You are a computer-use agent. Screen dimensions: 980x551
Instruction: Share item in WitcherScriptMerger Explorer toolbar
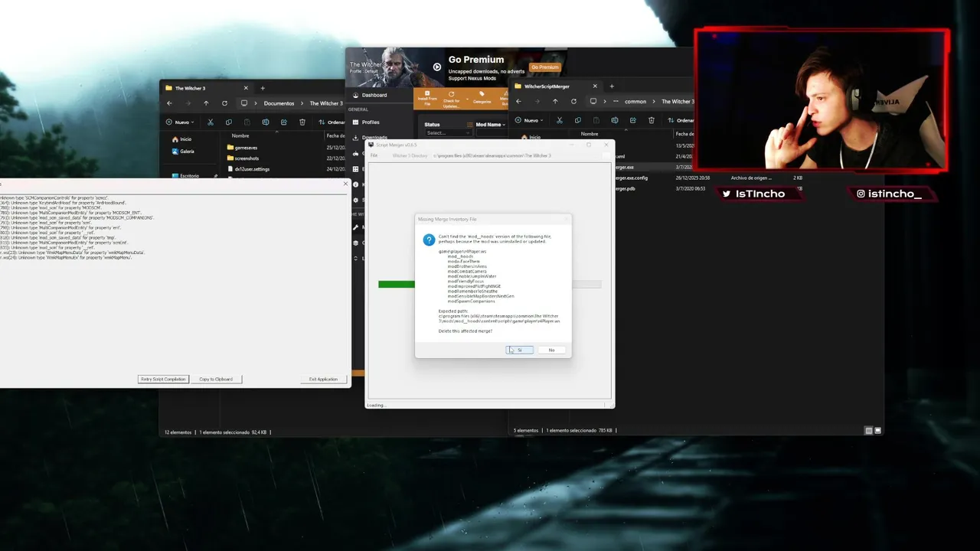coord(633,120)
